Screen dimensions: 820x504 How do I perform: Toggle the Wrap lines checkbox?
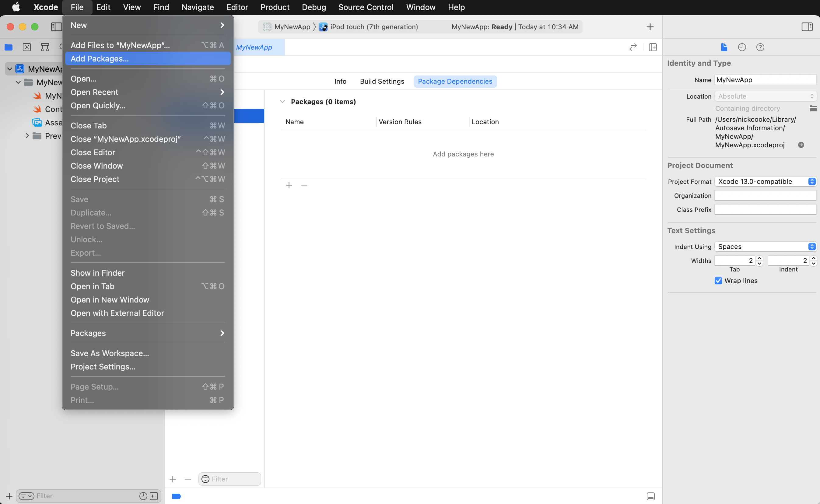pyautogui.click(x=718, y=281)
